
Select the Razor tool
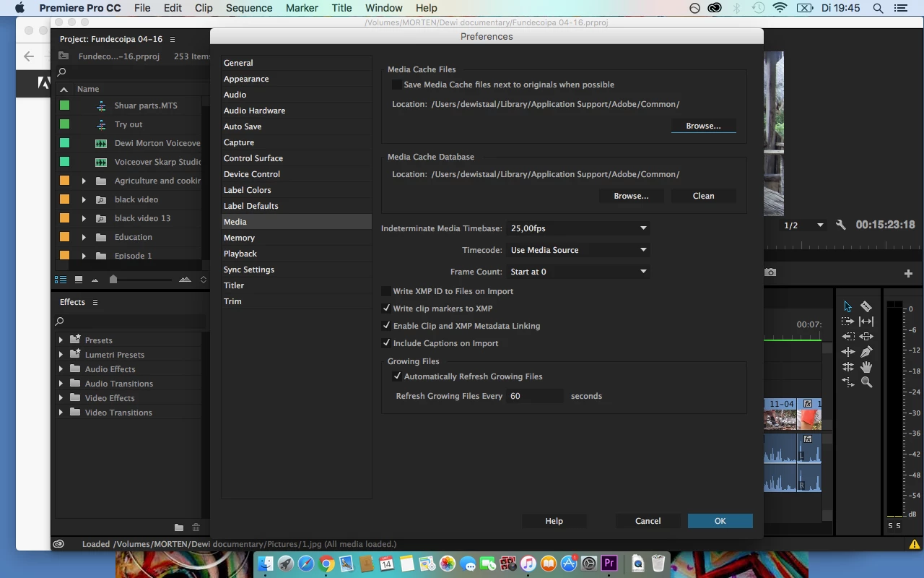coord(866,306)
